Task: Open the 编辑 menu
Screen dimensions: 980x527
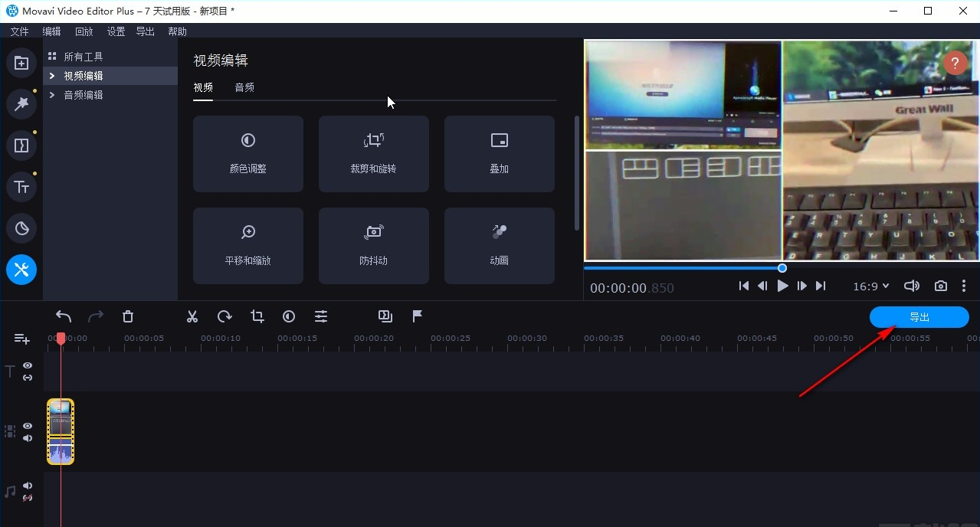Action: pyautogui.click(x=51, y=31)
